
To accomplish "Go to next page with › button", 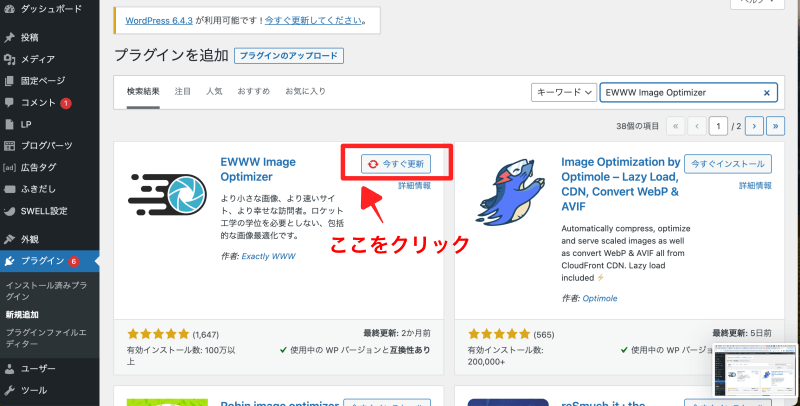I will pos(754,126).
